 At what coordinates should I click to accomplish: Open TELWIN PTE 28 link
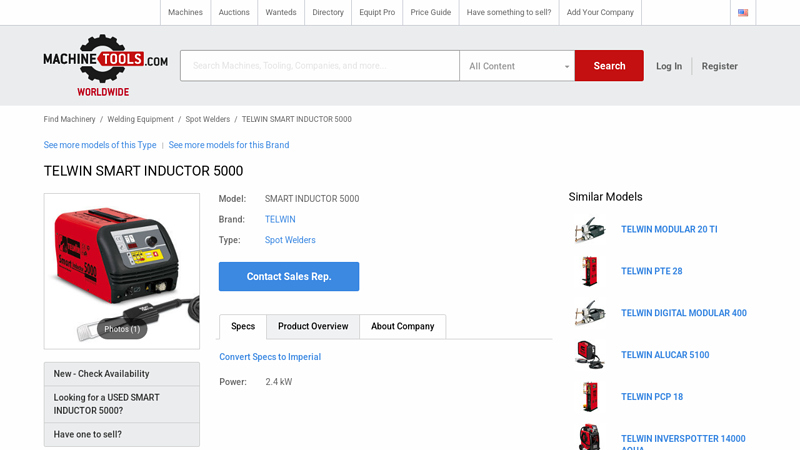[652, 271]
